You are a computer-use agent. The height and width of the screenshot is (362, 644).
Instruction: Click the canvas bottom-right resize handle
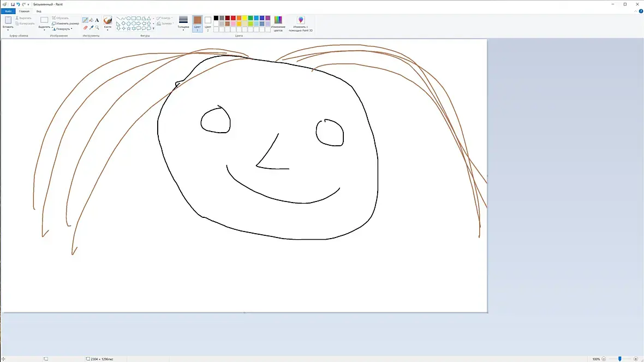click(487, 313)
